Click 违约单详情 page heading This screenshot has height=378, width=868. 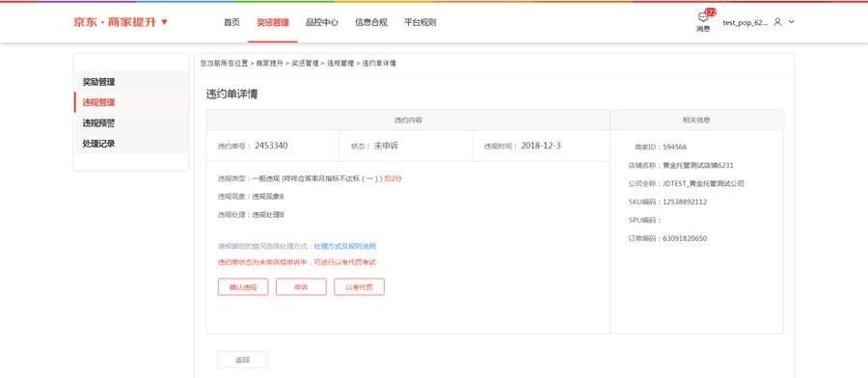[231, 94]
